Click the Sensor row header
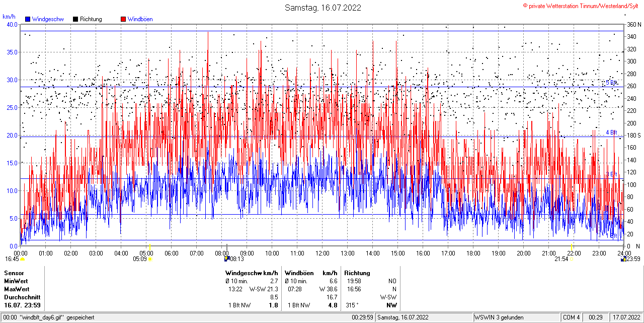This screenshot has width=644, height=323. coord(14,273)
